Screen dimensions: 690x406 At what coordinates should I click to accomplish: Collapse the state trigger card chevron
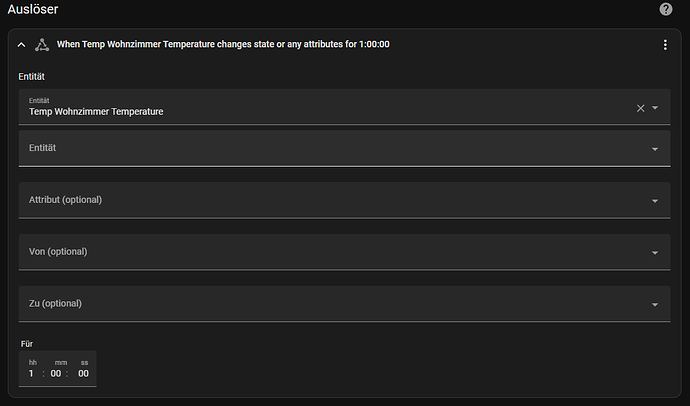coord(21,44)
